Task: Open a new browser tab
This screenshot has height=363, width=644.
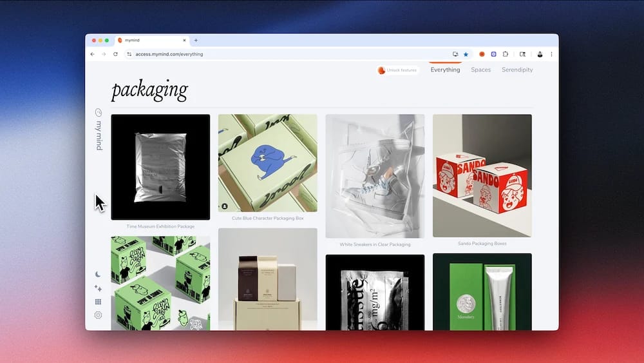Action: click(196, 40)
